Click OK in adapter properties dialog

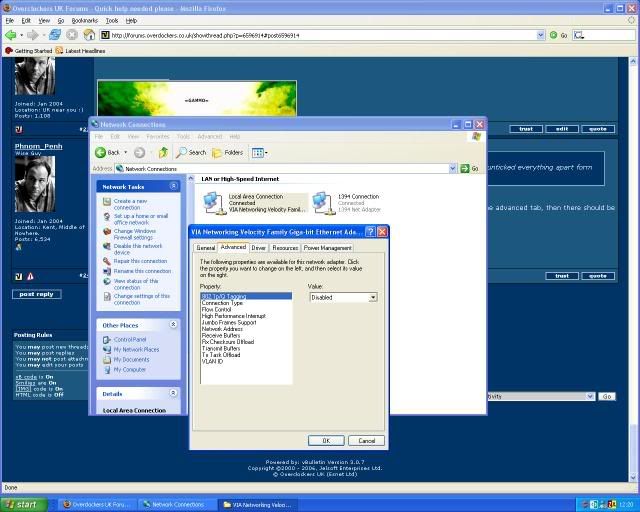(326, 441)
